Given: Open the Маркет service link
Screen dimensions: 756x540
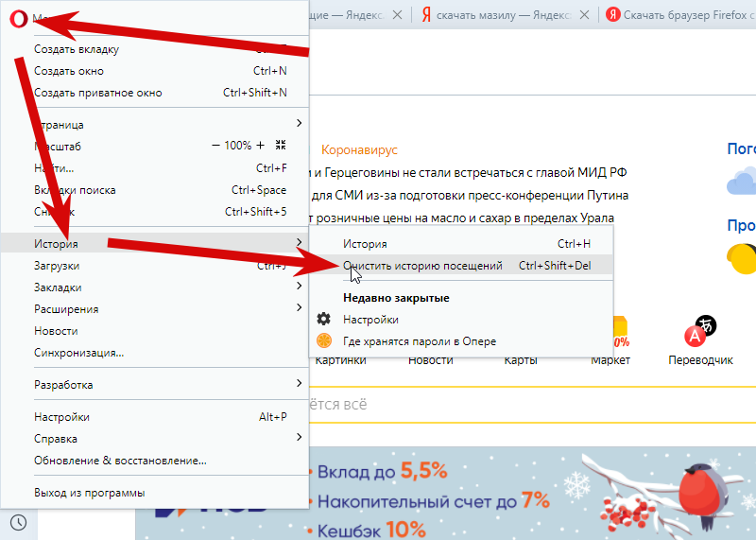Looking at the screenshot, I should point(610,360).
